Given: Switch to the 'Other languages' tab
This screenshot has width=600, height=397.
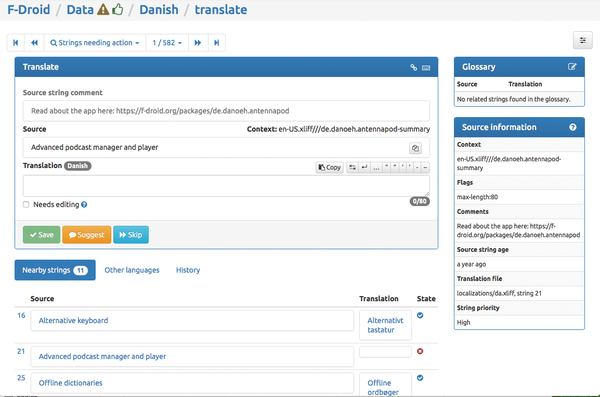Looking at the screenshot, I should 132,270.
